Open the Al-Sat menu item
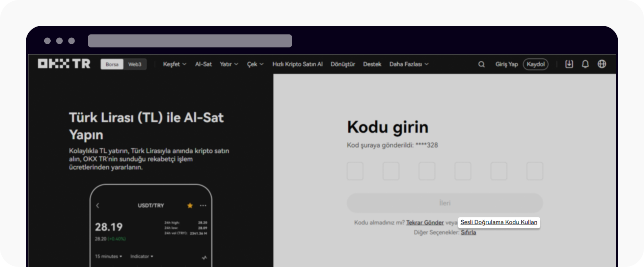The width and height of the screenshot is (644, 267). [203, 64]
